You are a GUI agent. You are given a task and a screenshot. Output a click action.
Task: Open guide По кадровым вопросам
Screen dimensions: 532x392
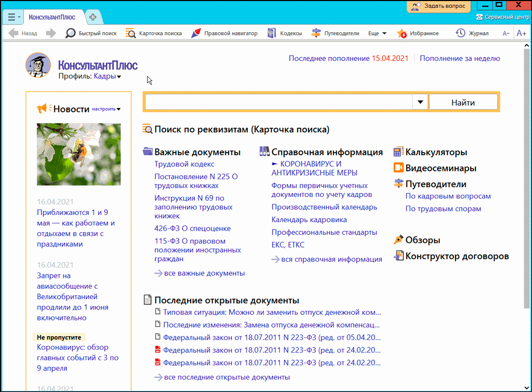coord(448,196)
